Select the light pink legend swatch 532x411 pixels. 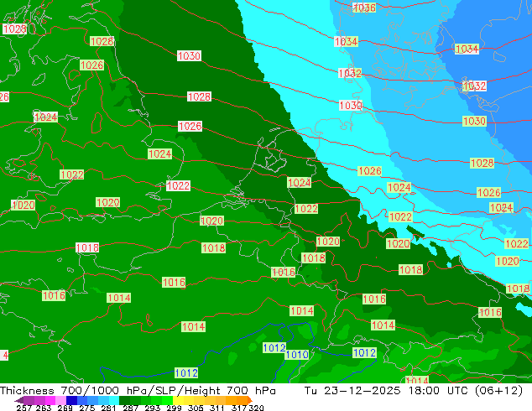60,401
